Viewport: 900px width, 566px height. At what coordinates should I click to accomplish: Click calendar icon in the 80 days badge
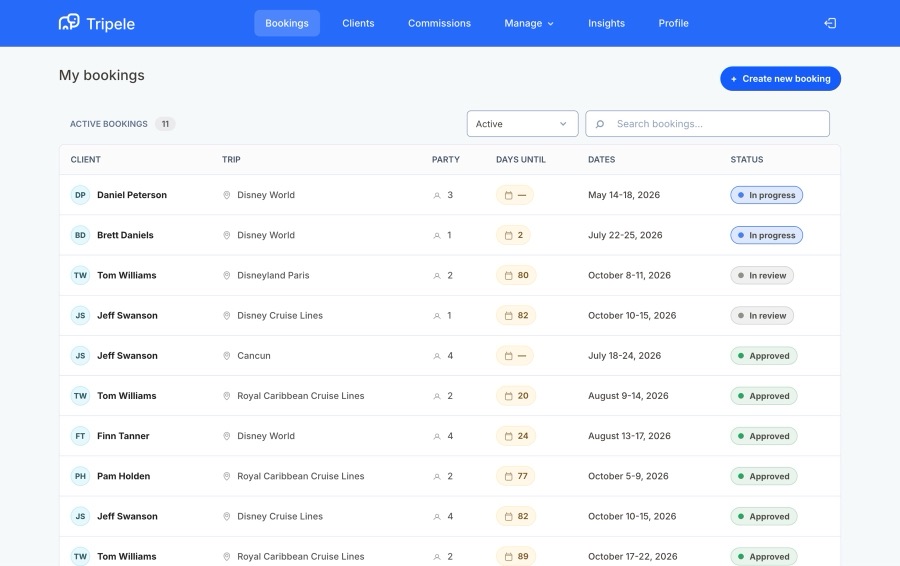[508, 276]
